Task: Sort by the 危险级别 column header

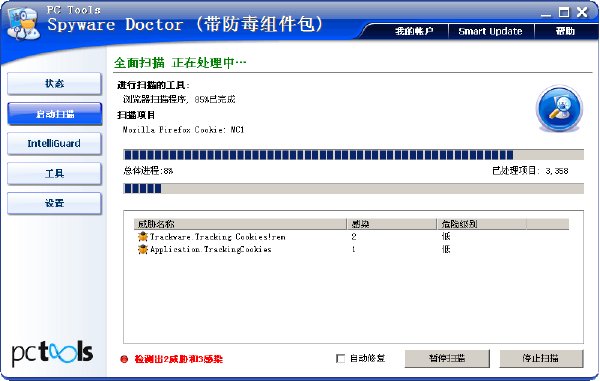Action: (482, 224)
